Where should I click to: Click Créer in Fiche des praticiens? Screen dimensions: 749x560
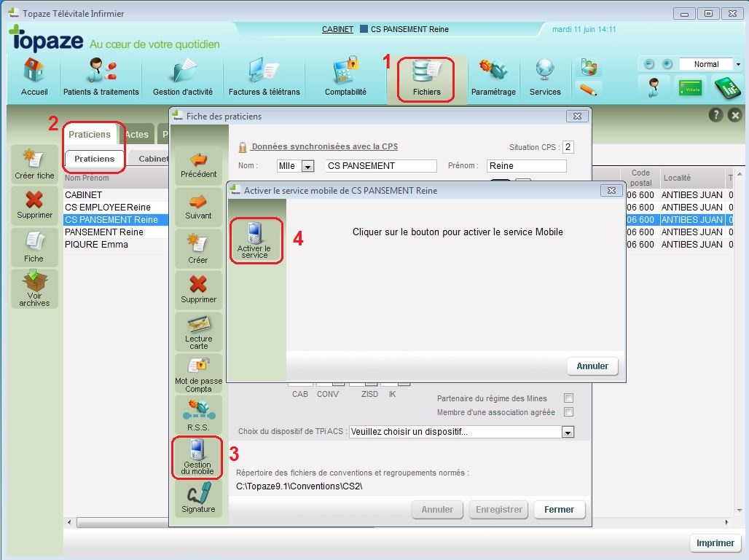click(x=198, y=248)
